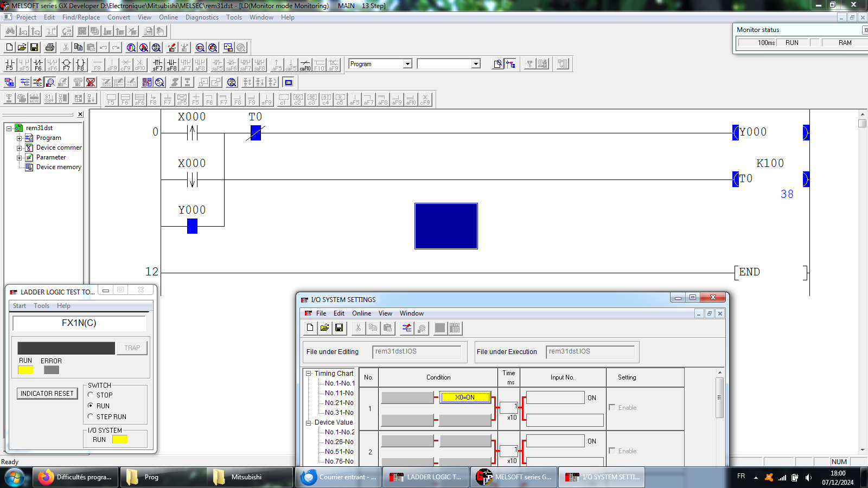Screen dimensions: 868x488
Task: Click the print icon in GX Developer toolbar
Action: point(50,48)
